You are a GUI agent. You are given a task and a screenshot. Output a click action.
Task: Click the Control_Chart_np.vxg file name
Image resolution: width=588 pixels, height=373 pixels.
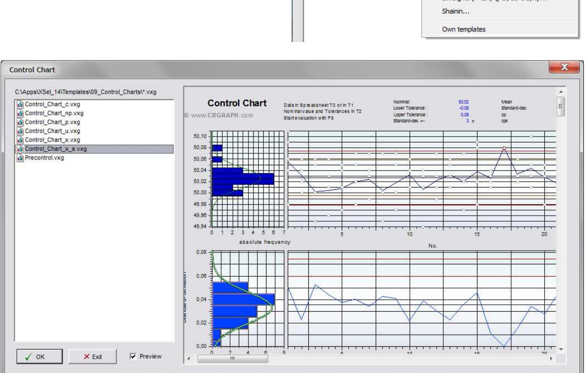click(54, 113)
